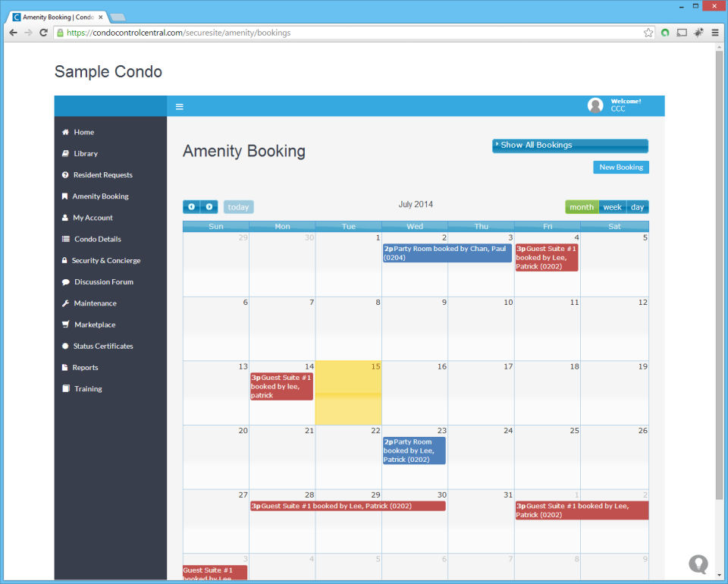Click the hamburger menu icon in the blue header
This screenshot has width=728, height=584.
[179, 107]
